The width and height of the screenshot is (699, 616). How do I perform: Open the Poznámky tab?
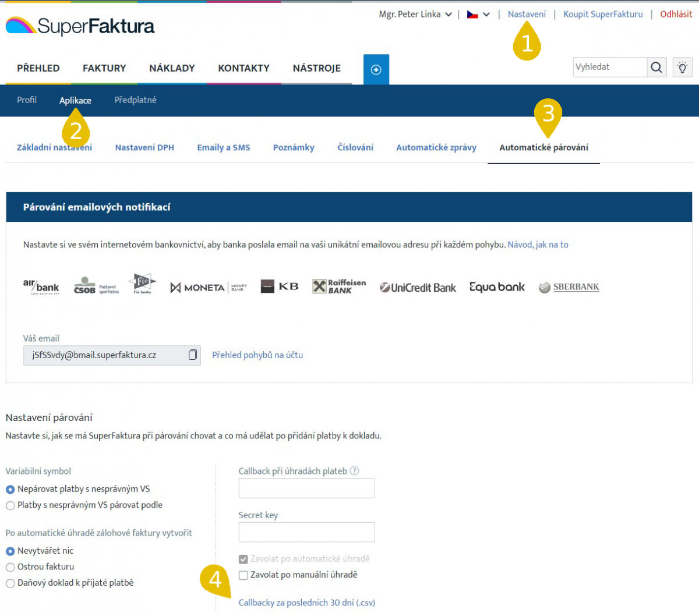click(x=294, y=148)
